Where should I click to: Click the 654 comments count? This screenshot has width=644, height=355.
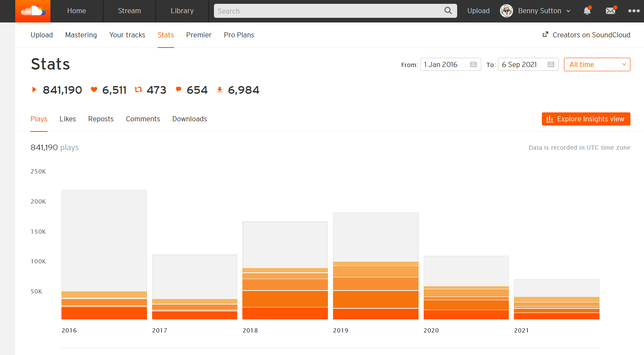[x=197, y=90]
